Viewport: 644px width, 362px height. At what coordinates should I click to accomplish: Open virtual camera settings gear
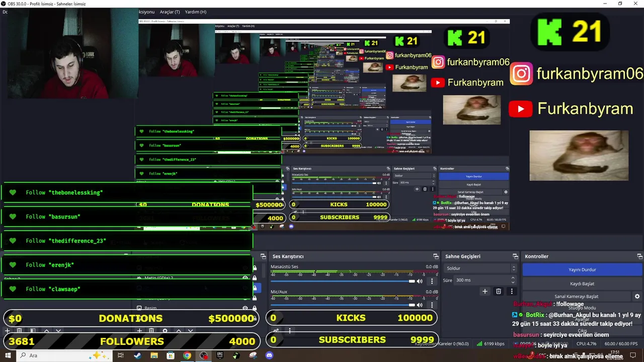coord(637,297)
